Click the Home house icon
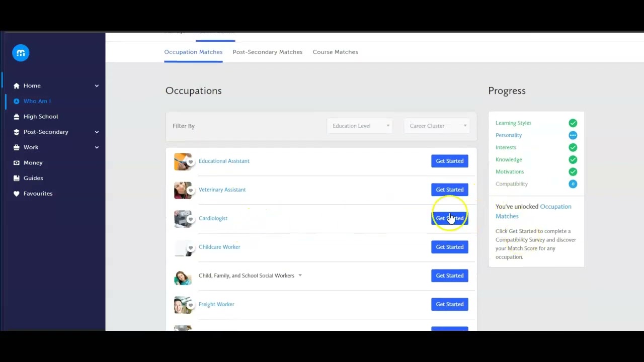The width and height of the screenshot is (644, 362). [16, 86]
